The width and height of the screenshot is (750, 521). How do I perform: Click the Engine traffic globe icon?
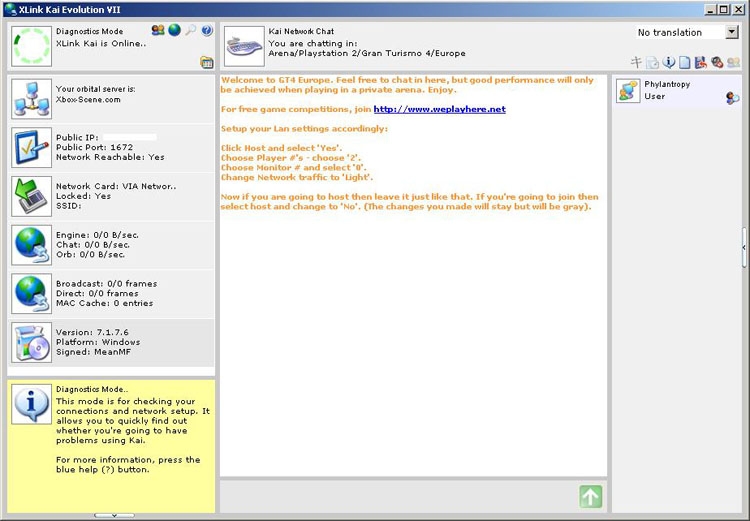(x=32, y=245)
